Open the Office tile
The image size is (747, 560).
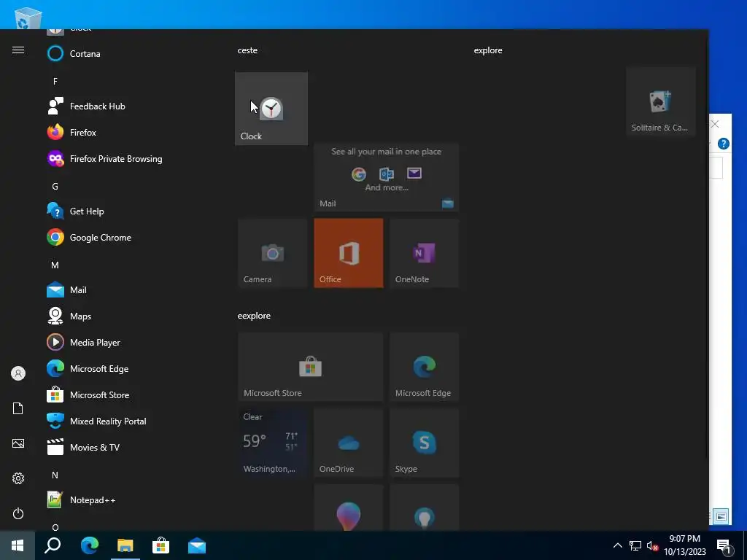[x=348, y=253]
